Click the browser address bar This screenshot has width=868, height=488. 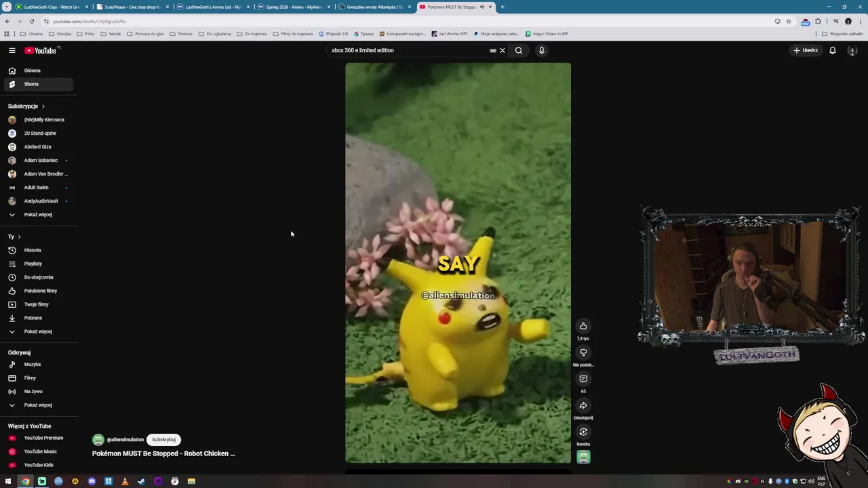[407, 21]
